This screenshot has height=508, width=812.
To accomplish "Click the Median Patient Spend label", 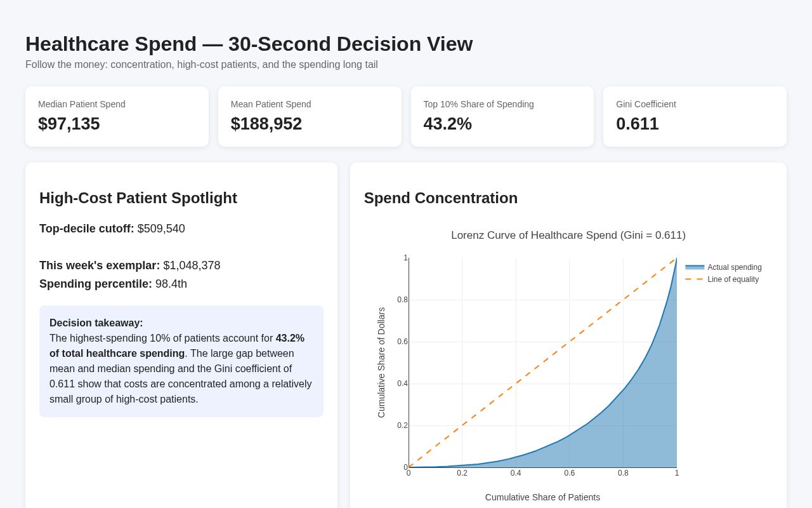I will (82, 104).
